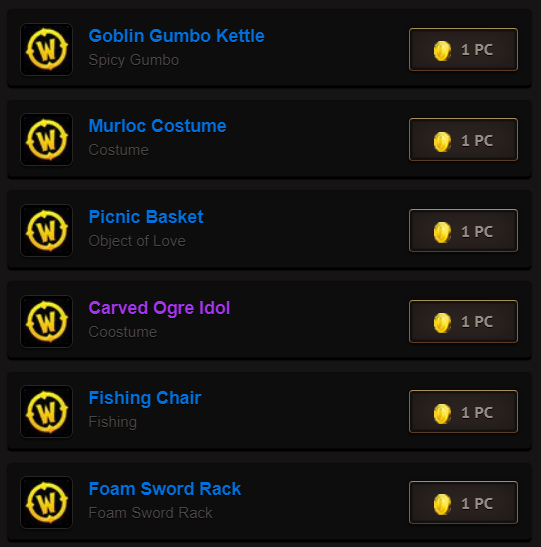The width and height of the screenshot is (541, 547).
Task: Click the WoW icon beside Murloc Costume
Action: [46, 140]
